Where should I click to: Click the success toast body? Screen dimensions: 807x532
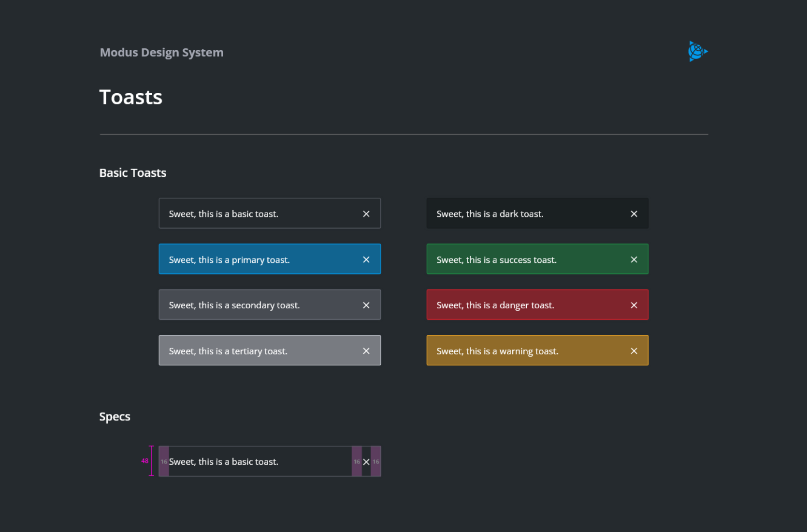[x=496, y=259]
